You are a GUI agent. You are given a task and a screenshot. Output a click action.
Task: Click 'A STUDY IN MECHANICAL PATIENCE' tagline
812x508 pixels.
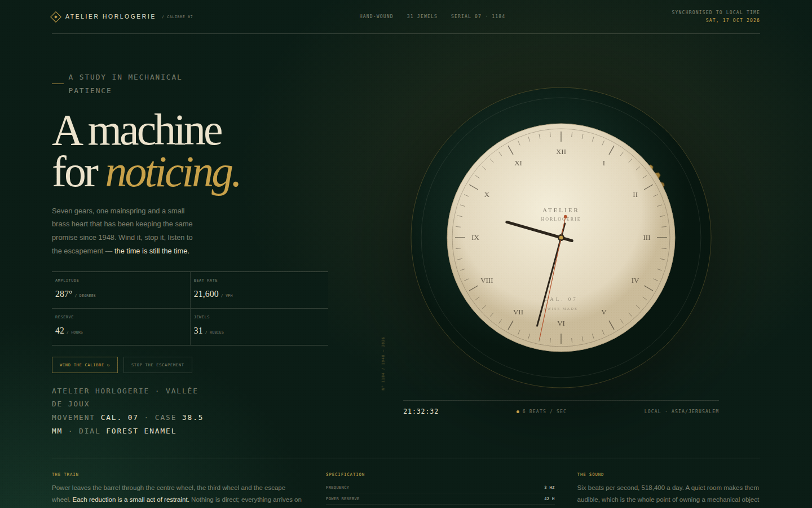tap(125, 84)
